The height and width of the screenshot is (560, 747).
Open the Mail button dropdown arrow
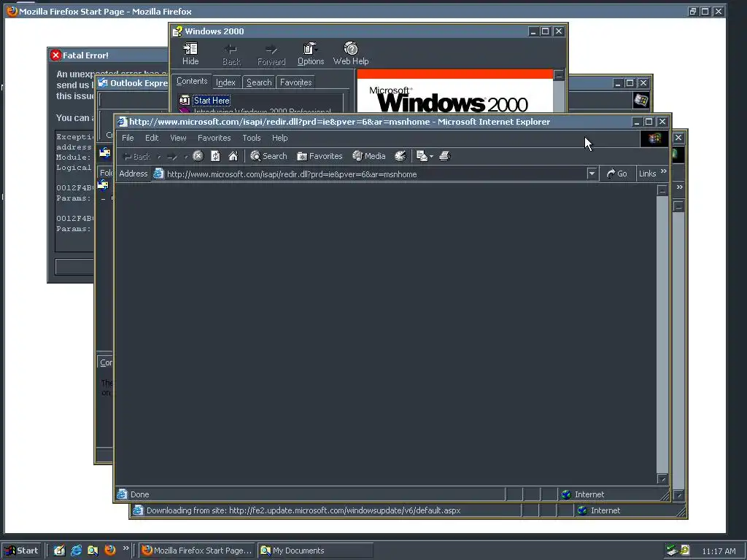431,157
